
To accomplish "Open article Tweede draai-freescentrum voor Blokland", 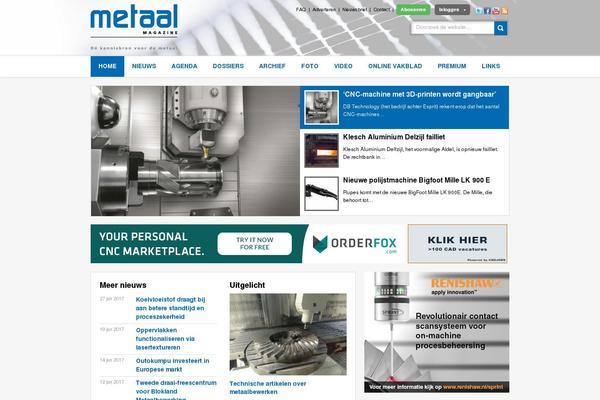I will [x=176, y=390].
